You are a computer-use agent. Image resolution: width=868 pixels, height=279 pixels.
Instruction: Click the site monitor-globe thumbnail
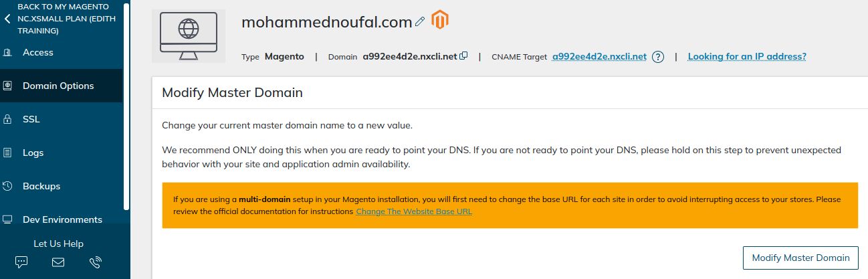pos(188,37)
